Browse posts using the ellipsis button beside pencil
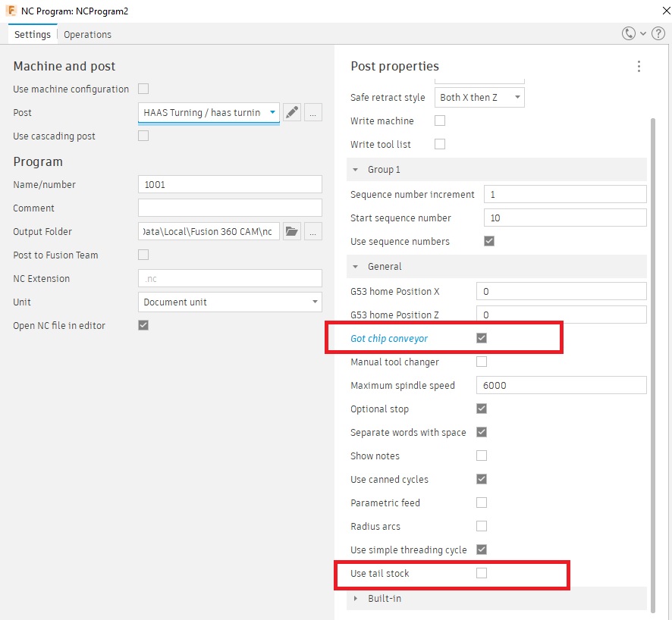This screenshot has height=620, width=672. 312,111
